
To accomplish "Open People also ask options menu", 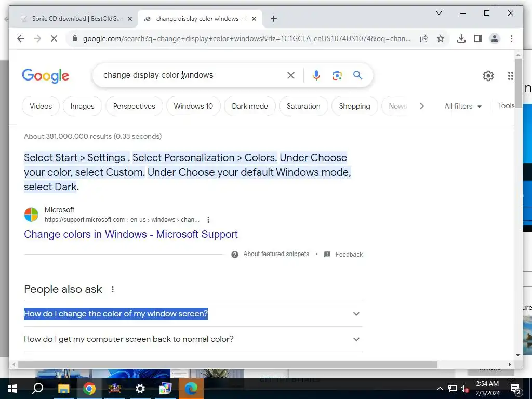I will click(x=113, y=289).
